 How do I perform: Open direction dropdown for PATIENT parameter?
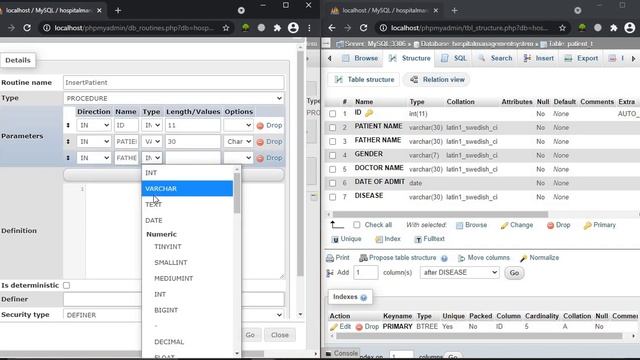click(x=93, y=142)
